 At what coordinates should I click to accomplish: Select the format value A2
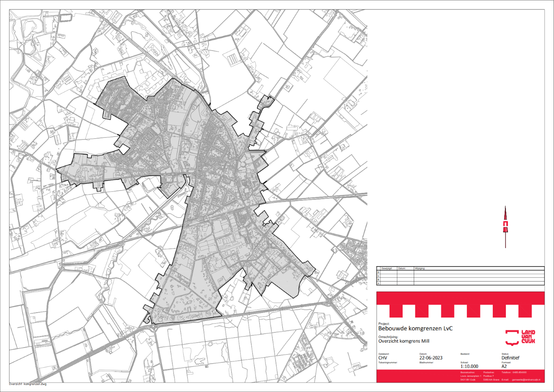(x=504, y=366)
